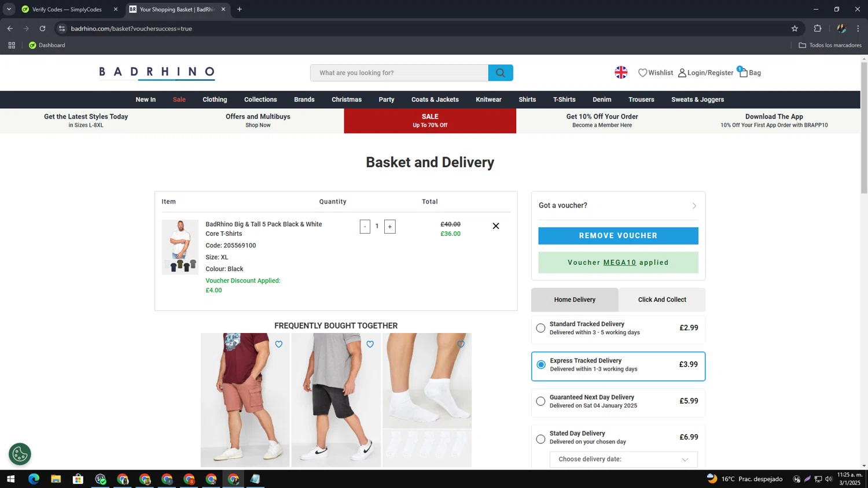Open Get the Latest Styles Today promo

tap(86, 120)
